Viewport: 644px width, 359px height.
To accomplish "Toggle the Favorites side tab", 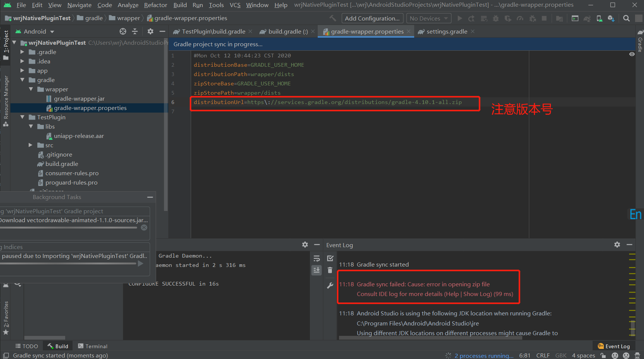I will point(6,318).
